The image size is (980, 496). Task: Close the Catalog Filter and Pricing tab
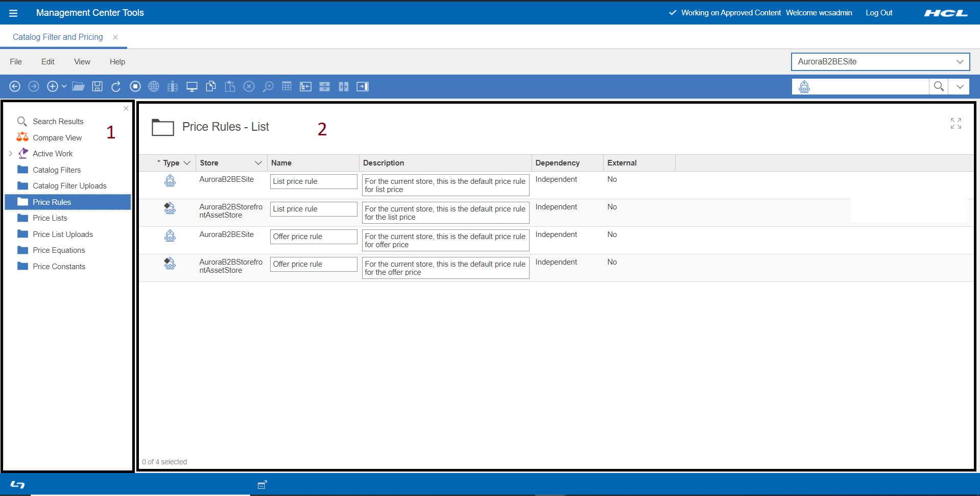pyautogui.click(x=115, y=37)
